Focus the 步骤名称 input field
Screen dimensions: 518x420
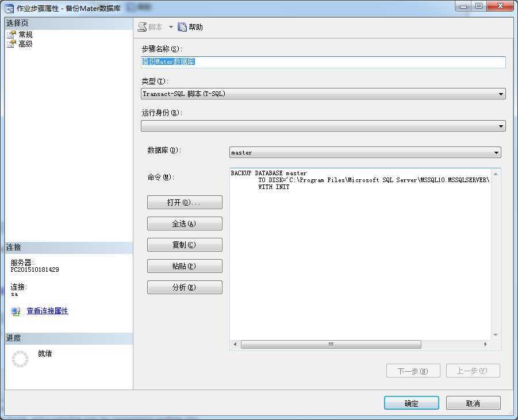point(323,62)
